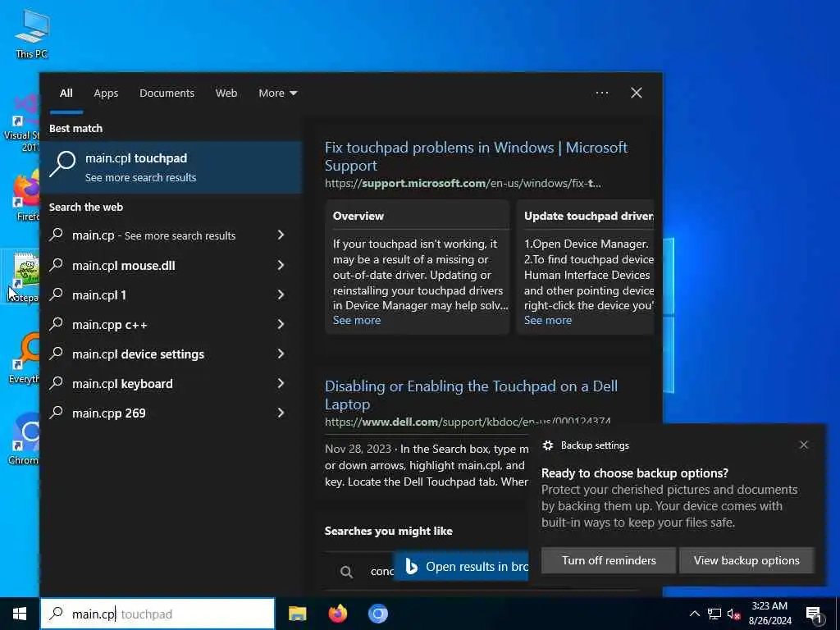Open the search options ellipsis menu
Screen dimensions: 840x630
(x=601, y=93)
